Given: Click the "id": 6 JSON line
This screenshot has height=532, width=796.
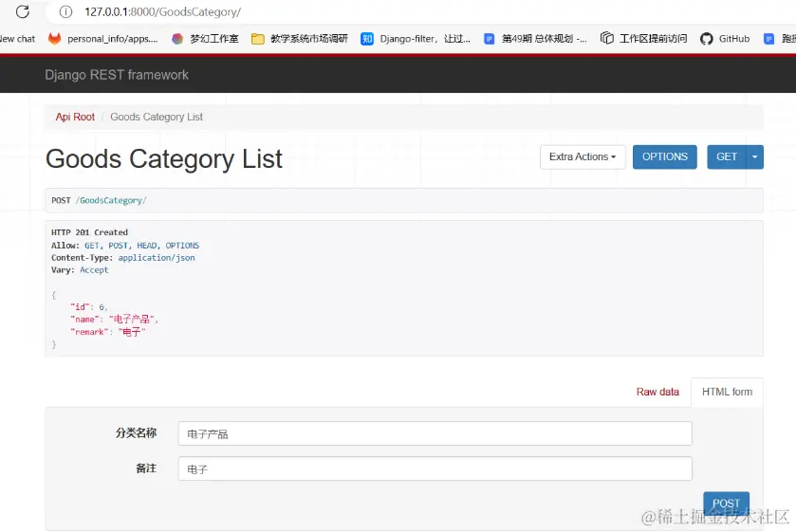Looking at the screenshot, I should (88, 307).
